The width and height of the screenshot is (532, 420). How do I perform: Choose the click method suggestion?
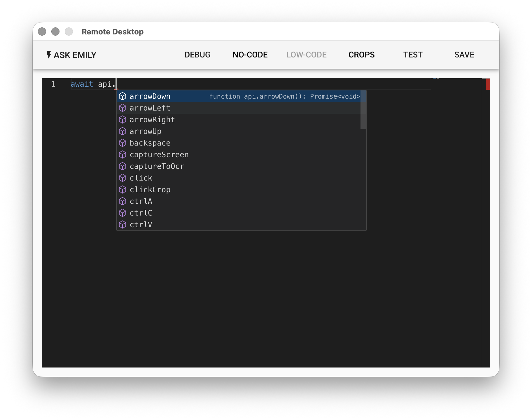pos(241,178)
